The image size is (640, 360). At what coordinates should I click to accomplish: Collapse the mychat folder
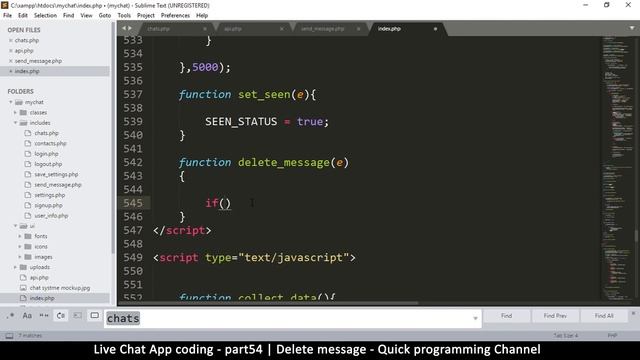coord(11,102)
